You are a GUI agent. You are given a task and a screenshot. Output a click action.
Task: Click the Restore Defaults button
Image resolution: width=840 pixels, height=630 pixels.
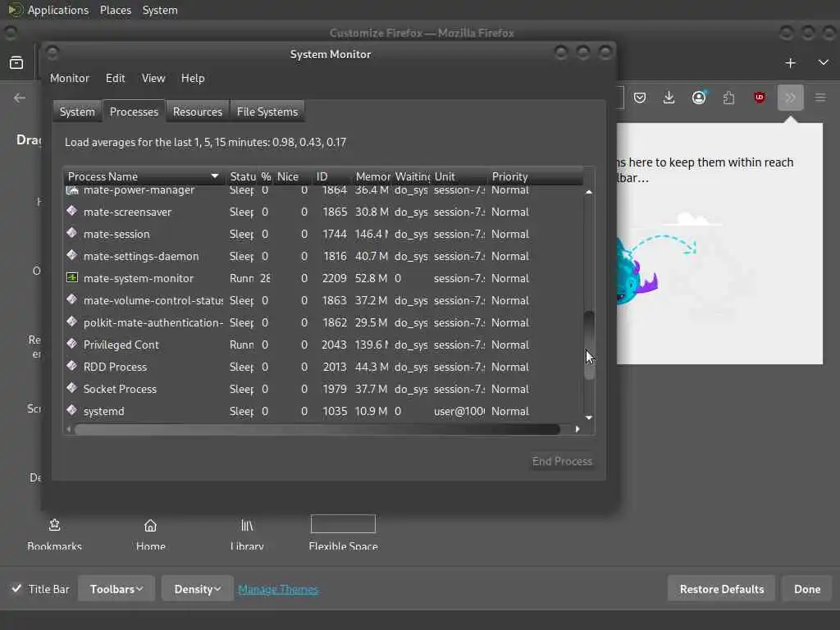(722, 589)
